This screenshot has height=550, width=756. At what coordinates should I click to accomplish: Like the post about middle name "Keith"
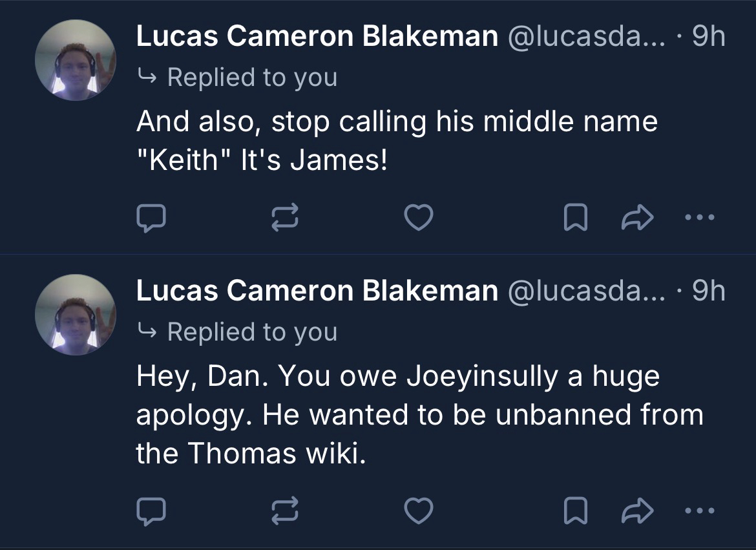tap(418, 218)
